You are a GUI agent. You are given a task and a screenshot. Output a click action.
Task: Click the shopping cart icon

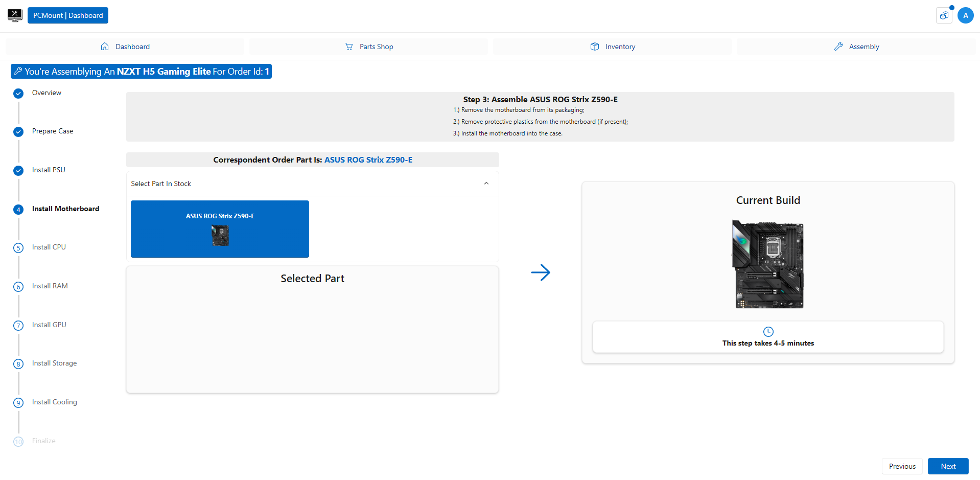[349, 47]
